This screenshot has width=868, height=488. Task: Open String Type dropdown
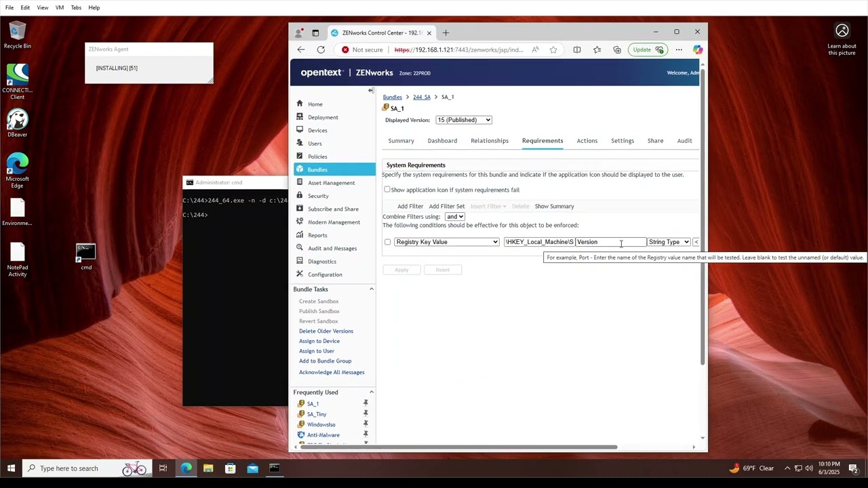[x=669, y=242]
